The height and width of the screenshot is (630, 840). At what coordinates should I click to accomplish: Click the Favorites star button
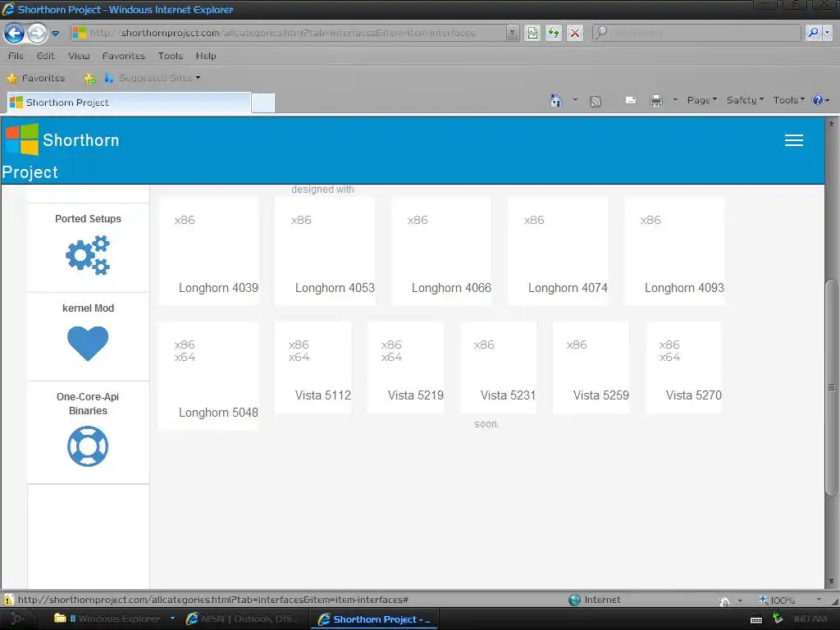point(35,78)
